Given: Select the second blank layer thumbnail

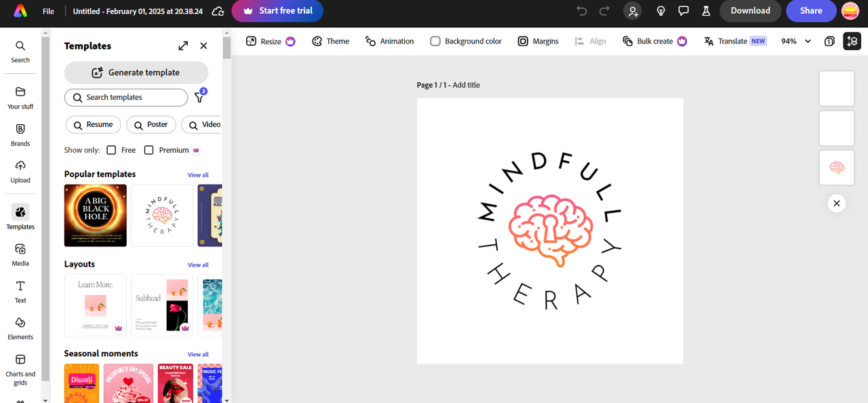Looking at the screenshot, I should tap(837, 128).
